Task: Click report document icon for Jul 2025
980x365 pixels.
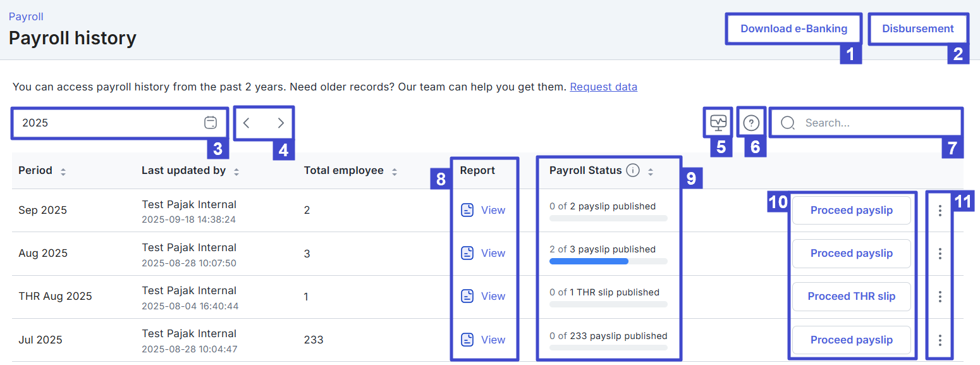Action: click(467, 340)
